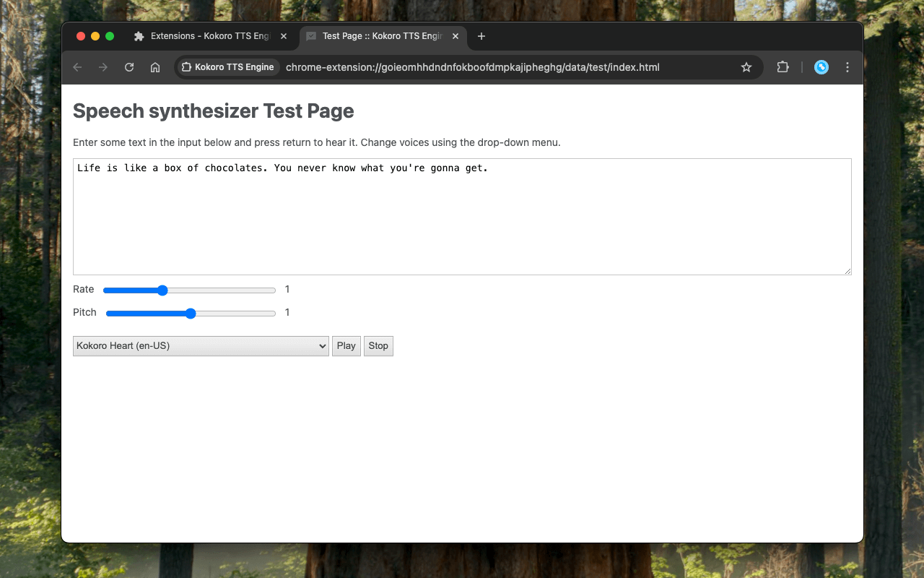Click the yellow minimize window button
Viewport: 924px width, 578px height.
pos(95,36)
